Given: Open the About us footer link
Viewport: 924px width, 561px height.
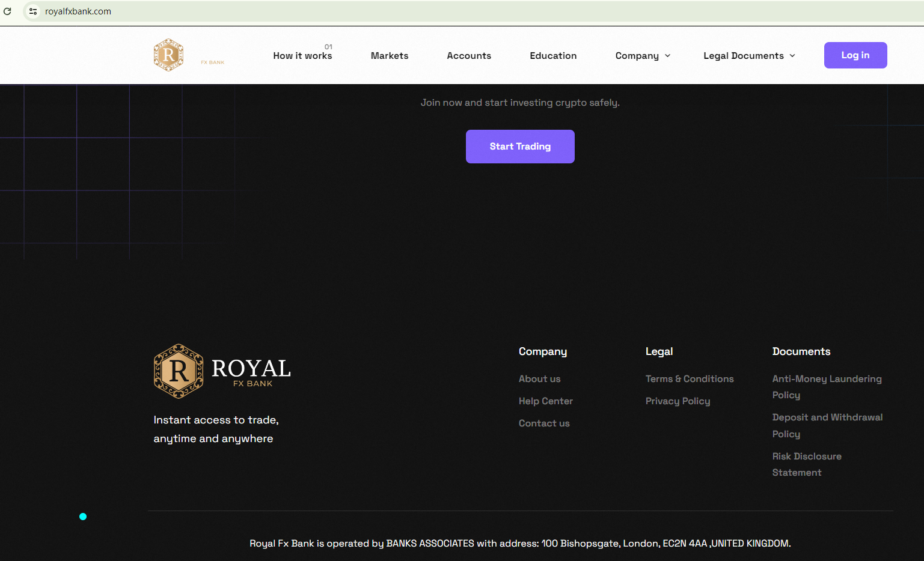Looking at the screenshot, I should tap(539, 379).
